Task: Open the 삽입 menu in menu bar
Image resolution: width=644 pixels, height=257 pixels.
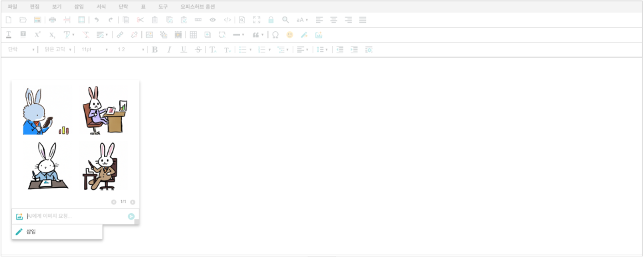Action: click(x=79, y=7)
